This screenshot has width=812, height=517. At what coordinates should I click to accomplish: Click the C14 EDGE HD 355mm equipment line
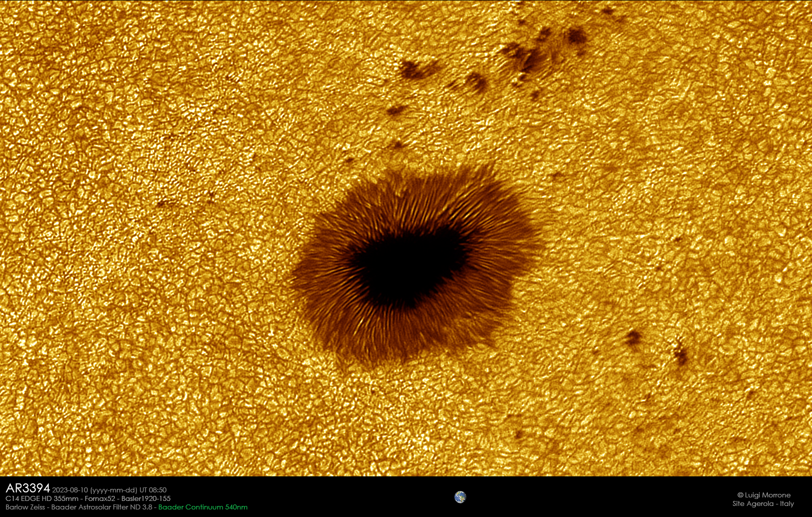point(88,498)
